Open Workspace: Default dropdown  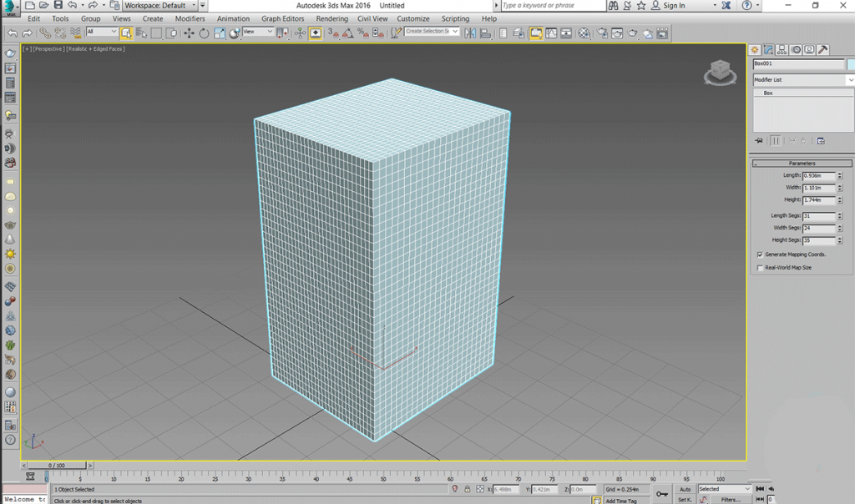159,6
